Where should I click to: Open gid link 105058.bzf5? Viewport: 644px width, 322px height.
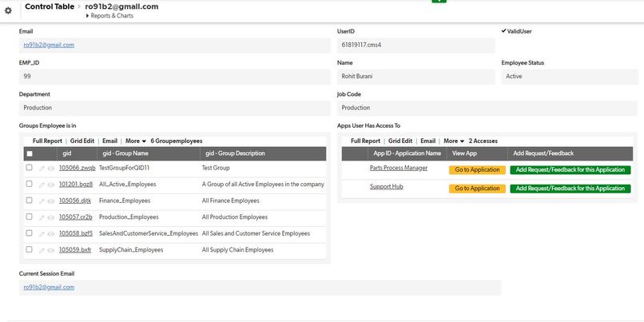pos(76,233)
